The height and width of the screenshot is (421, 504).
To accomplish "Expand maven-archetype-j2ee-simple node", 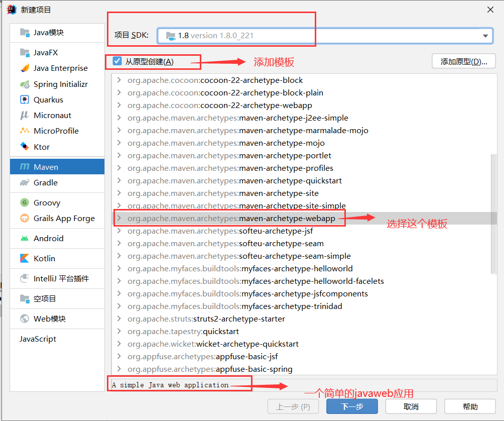I will coord(119,118).
